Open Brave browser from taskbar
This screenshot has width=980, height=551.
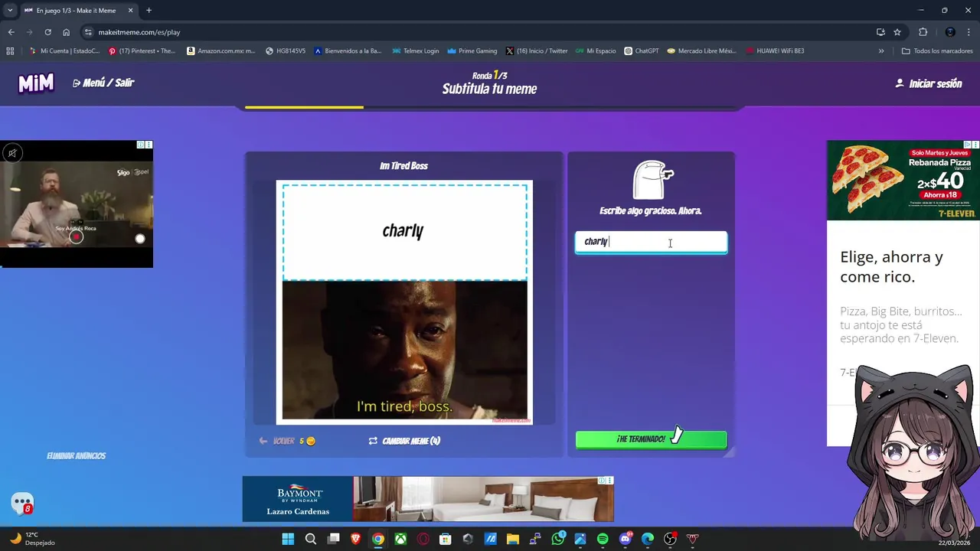click(355, 539)
